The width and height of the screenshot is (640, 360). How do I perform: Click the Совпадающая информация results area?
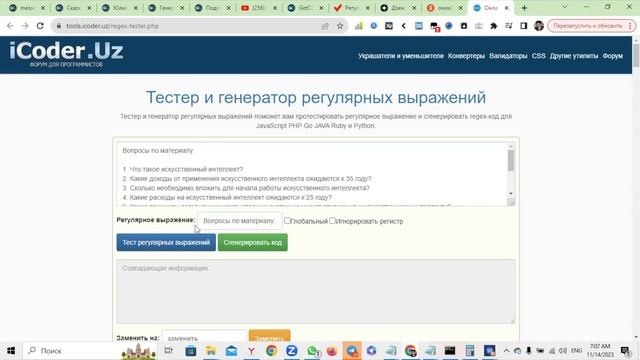316,291
